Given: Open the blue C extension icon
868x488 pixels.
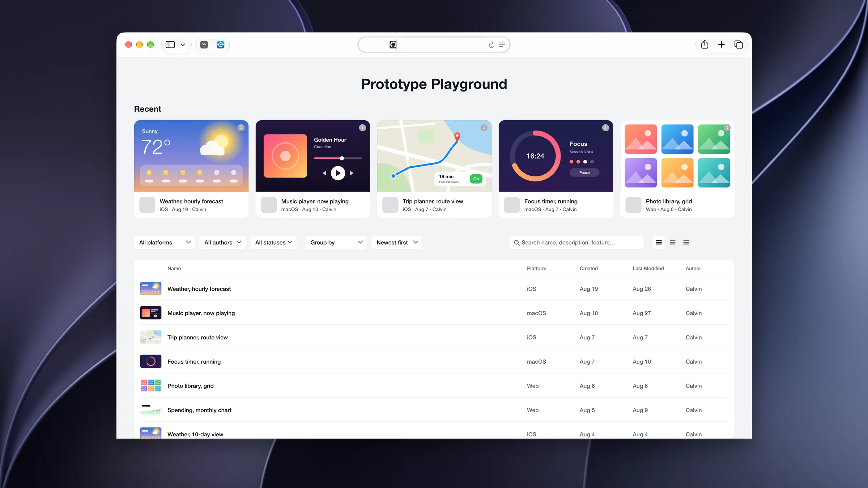Looking at the screenshot, I should 220,44.
